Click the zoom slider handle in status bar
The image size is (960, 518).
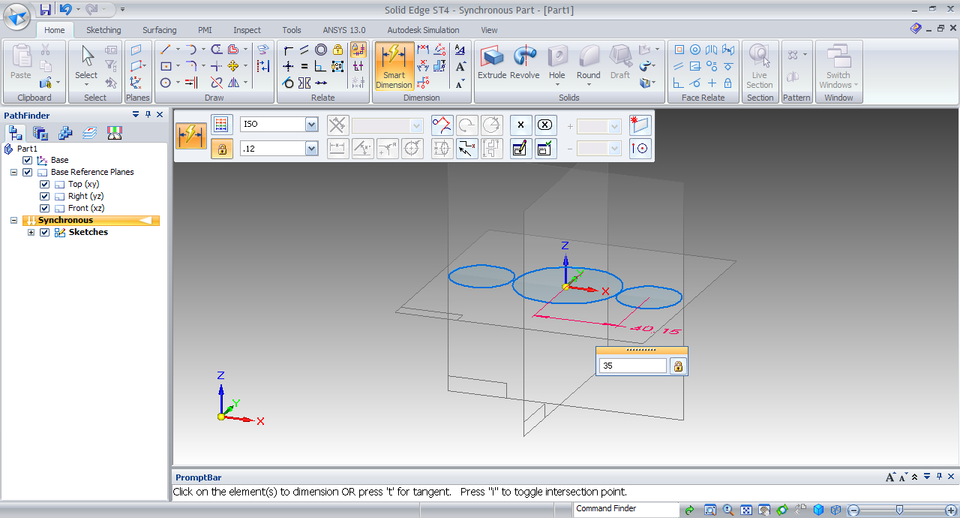(x=899, y=510)
